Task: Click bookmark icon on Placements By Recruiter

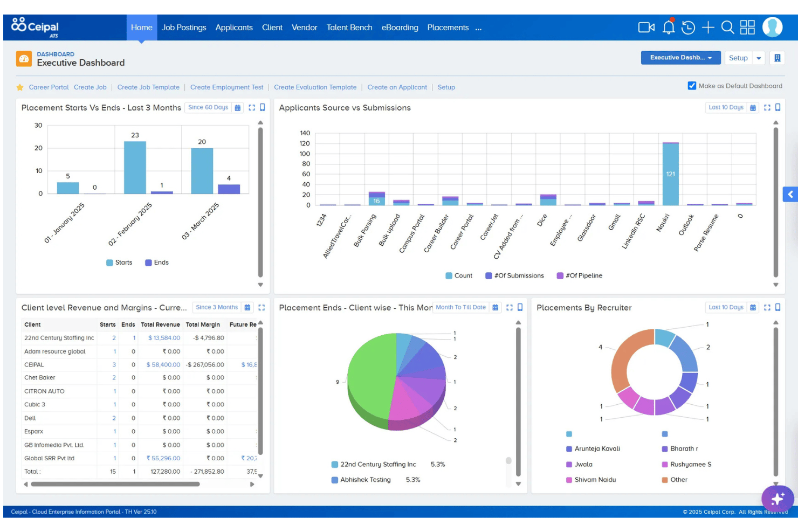Action: 778,307
